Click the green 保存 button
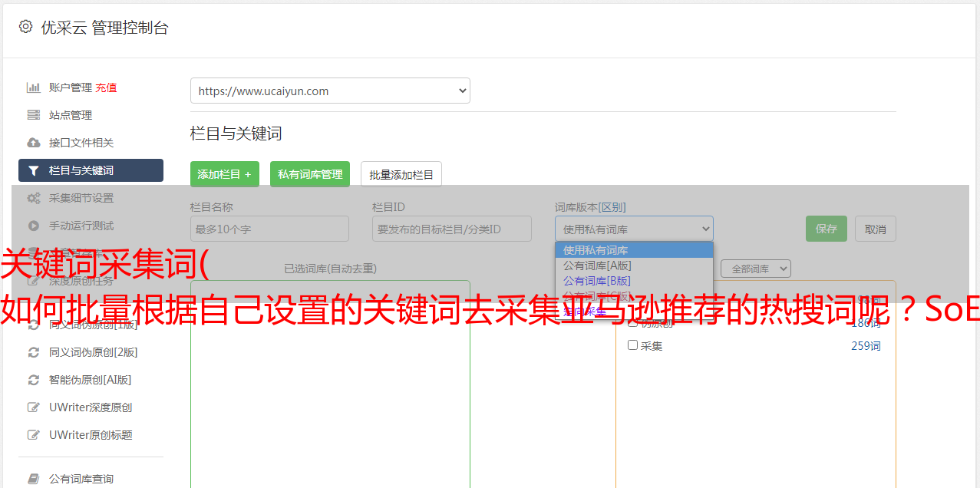This screenshot has width=980, height=488. click(x=827, y=229)
